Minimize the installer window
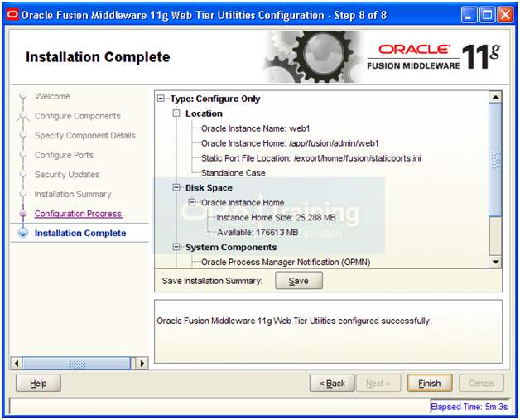 coord(469,15)
